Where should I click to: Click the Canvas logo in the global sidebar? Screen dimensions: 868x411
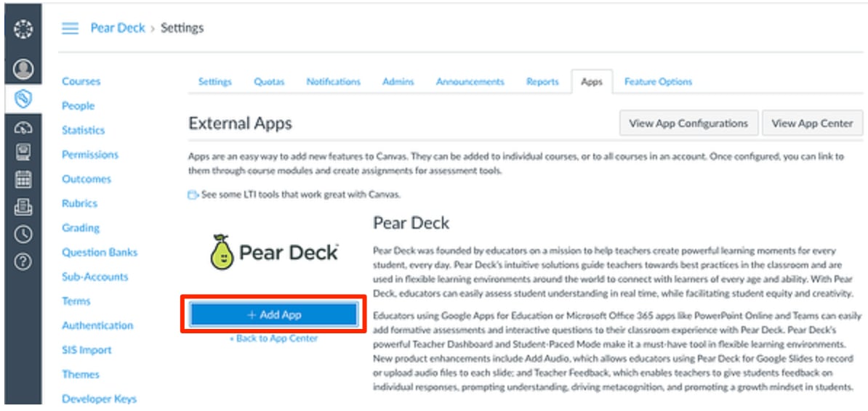23,29
